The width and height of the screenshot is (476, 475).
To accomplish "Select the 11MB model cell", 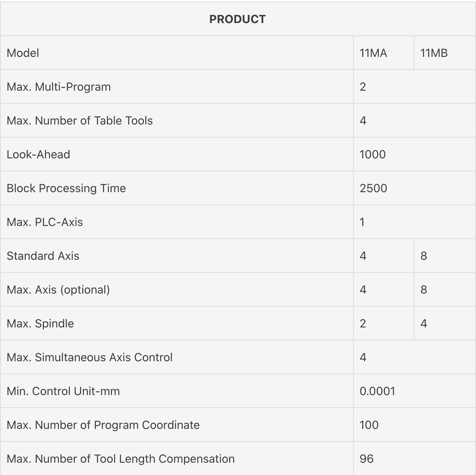I will [x=445, y=53].
